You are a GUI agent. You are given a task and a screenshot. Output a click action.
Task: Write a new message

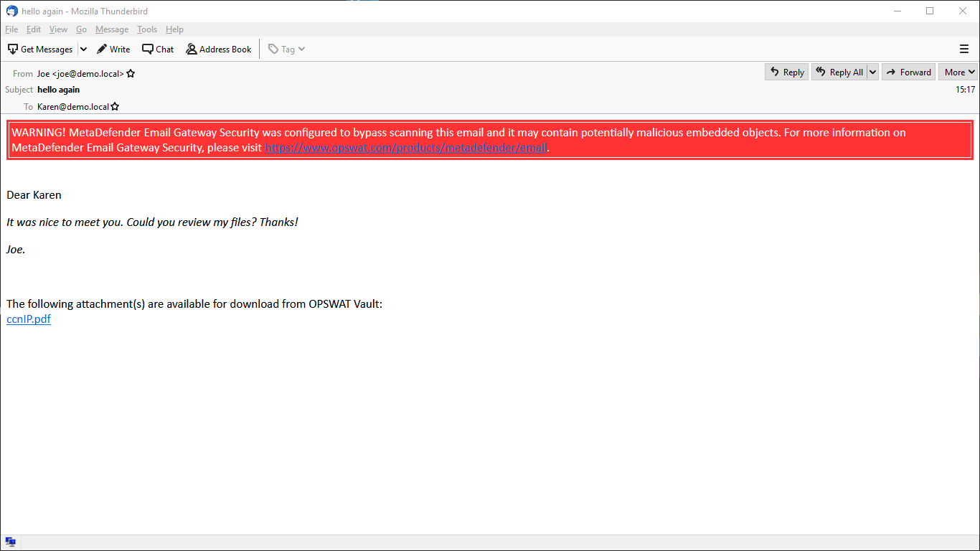click(x=113, y=49)
